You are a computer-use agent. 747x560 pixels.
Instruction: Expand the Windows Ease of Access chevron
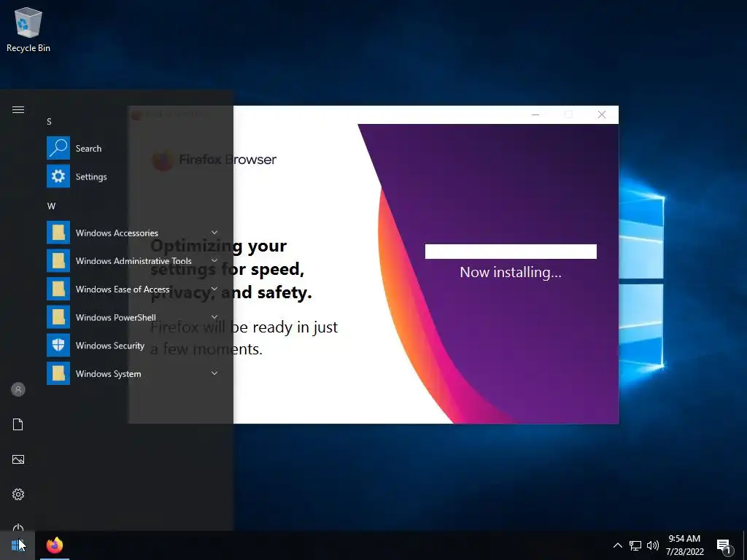tap(214, 289)
